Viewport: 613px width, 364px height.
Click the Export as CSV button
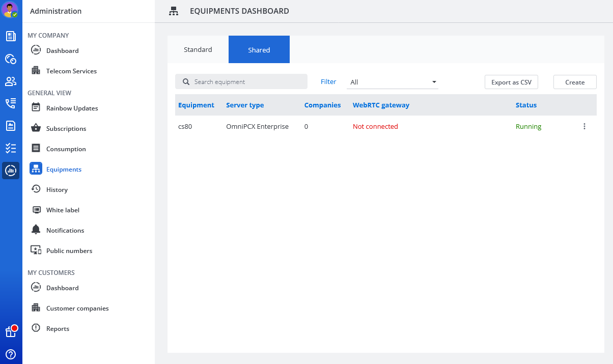[x=511, y=82]
